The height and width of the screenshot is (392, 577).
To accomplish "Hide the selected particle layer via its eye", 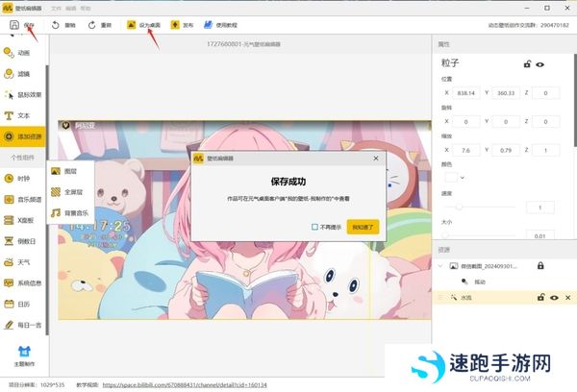I will (x=554, y=298).
